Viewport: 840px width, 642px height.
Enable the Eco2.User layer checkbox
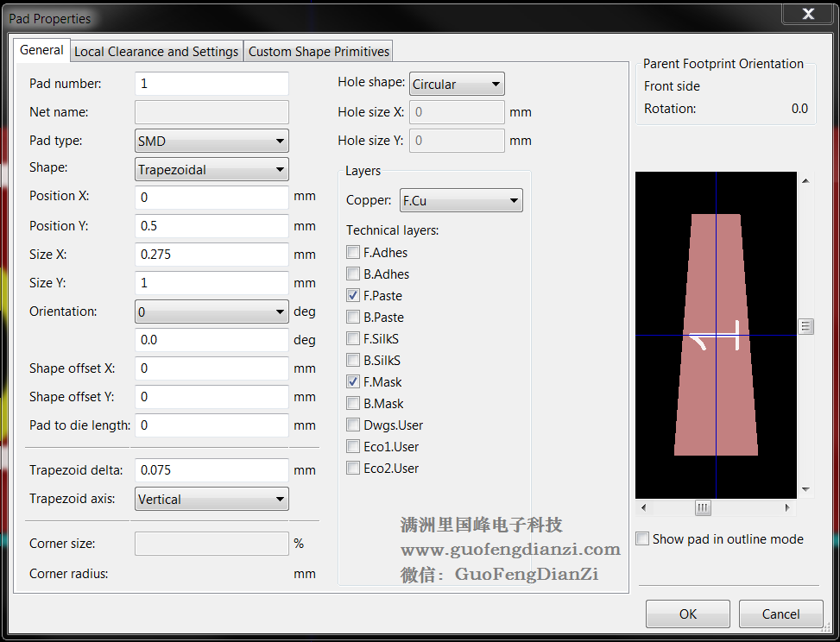tap(353, 468)
